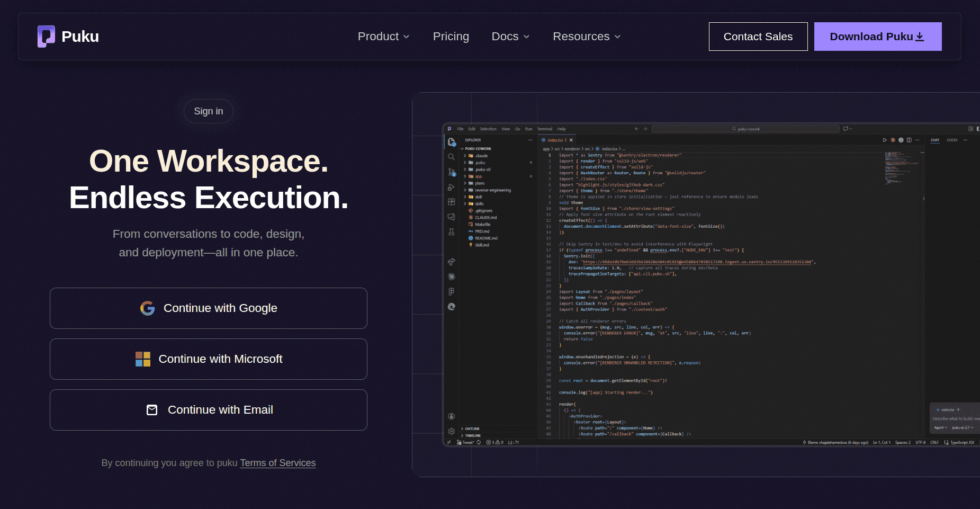Viewport: 980px width, 509px height.
Task: Open Search from the editor activity bar
Action: coord(452,157)
